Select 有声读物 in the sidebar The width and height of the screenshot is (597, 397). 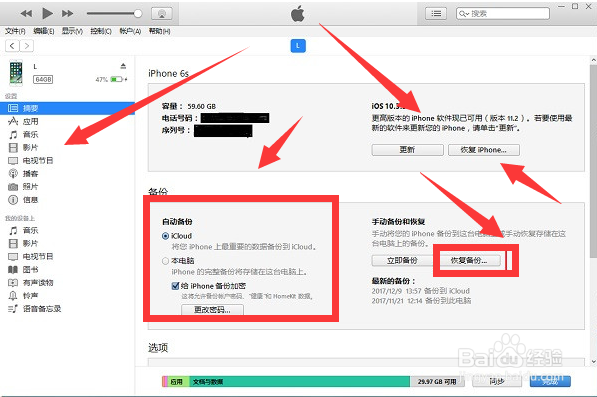(38, 282)
